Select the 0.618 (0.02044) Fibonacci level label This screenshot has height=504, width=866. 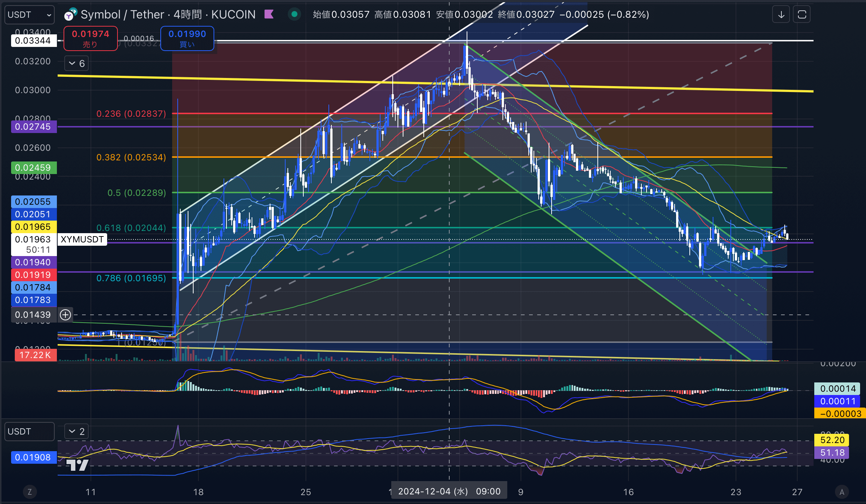point(131,228)
